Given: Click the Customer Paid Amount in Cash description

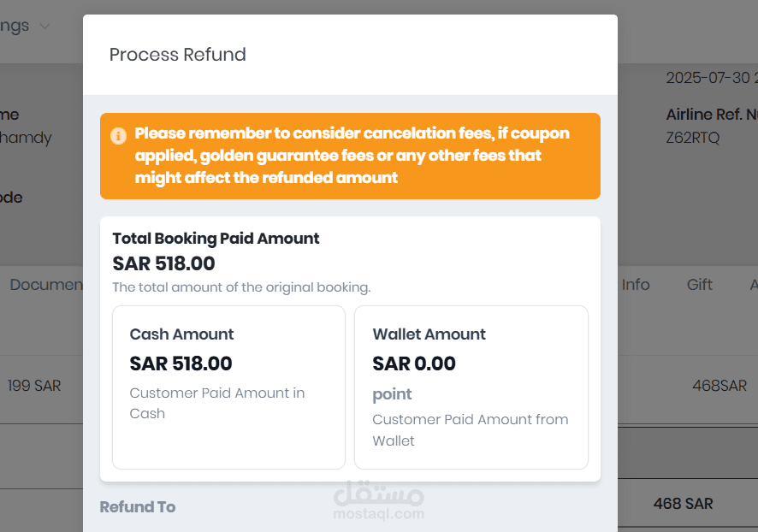Looking at the screenshot, I should point(216,403).
